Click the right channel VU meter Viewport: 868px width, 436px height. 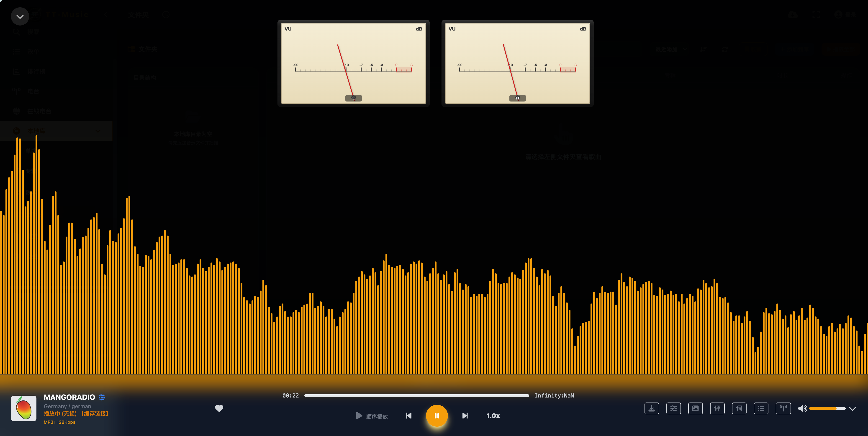518,63
